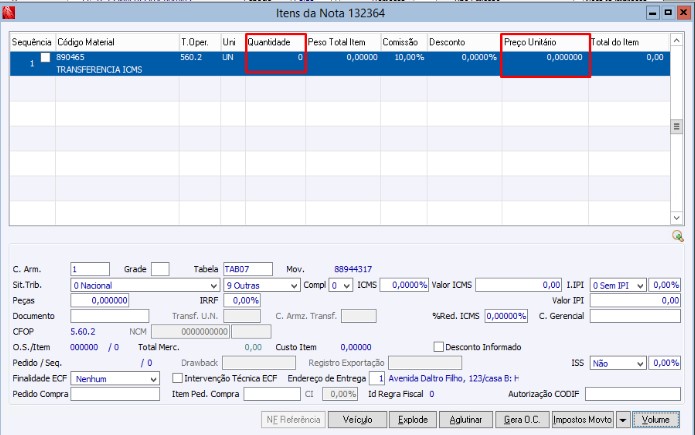Check Intervenção Técnica ECF option

coord(178,379)
